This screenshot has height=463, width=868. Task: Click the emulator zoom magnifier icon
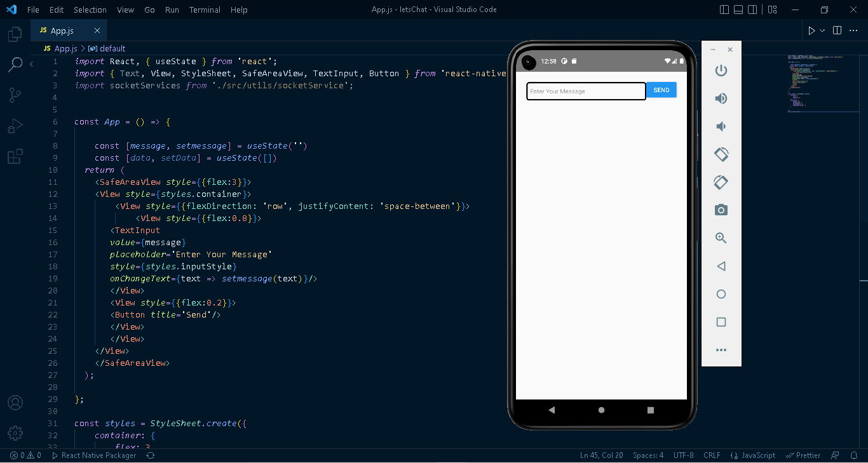[x=721, y=238]
